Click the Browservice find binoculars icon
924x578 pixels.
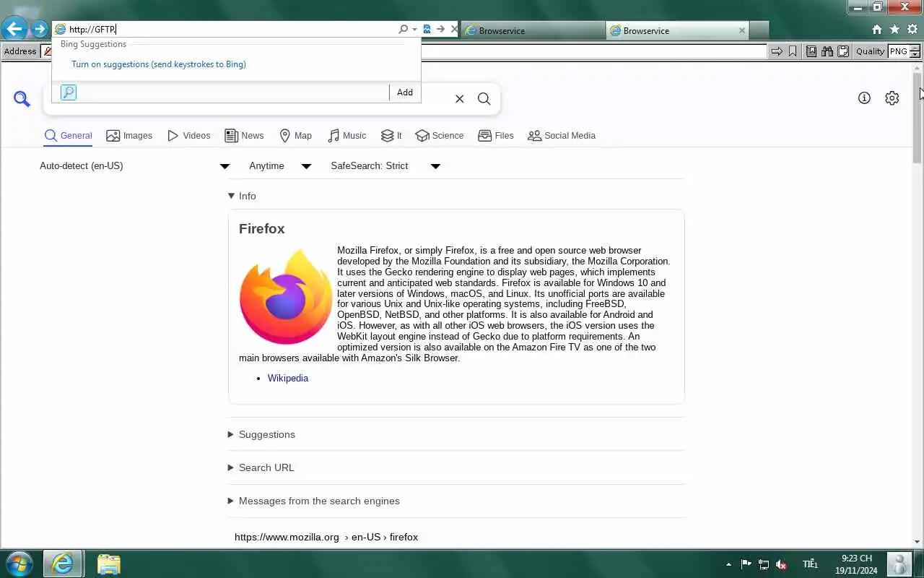tap(827, 51)
